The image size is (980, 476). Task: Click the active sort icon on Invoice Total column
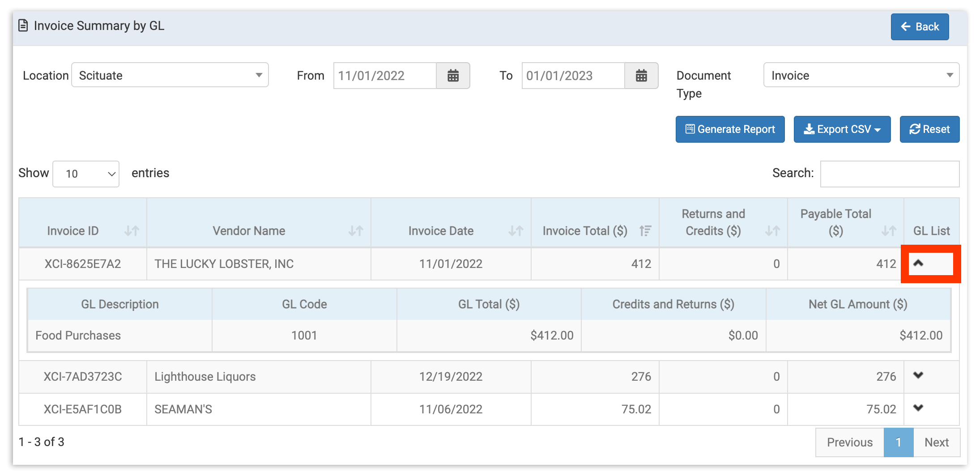click(645, 231)
